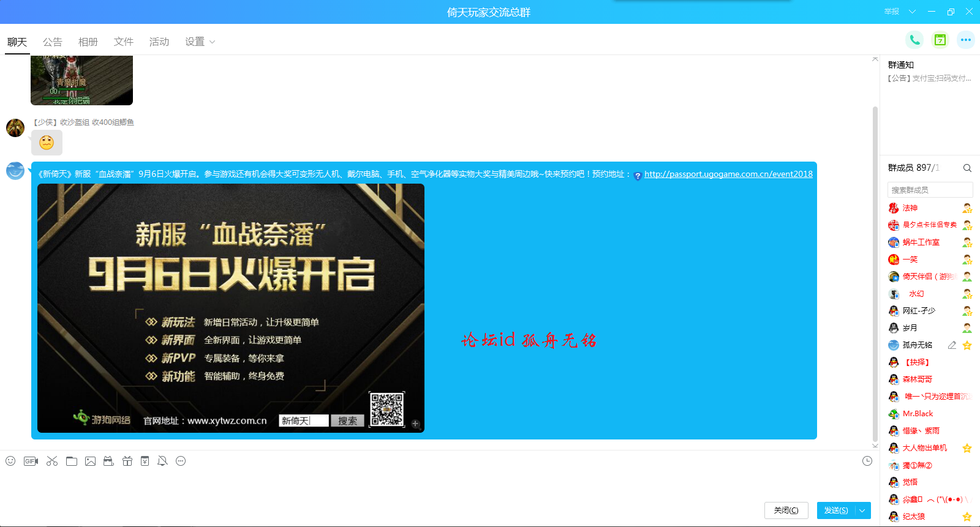
Task: Select member 水幻
Action: (x=916, y=294)
